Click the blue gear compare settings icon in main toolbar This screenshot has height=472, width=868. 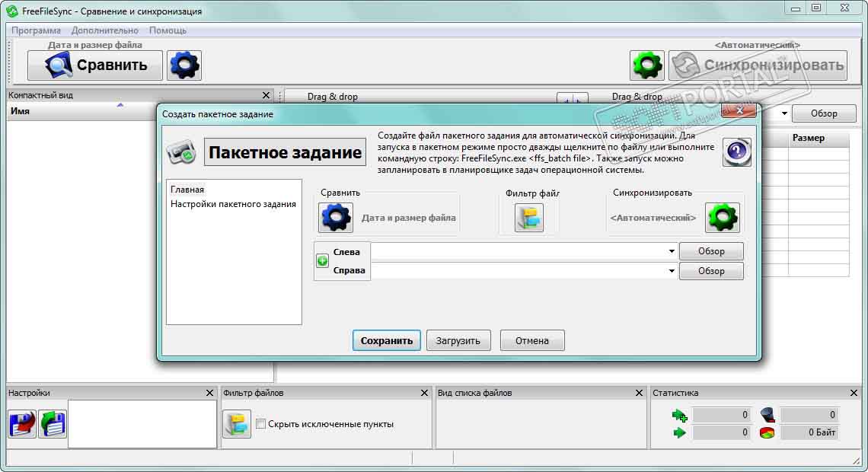coord(183,65)
